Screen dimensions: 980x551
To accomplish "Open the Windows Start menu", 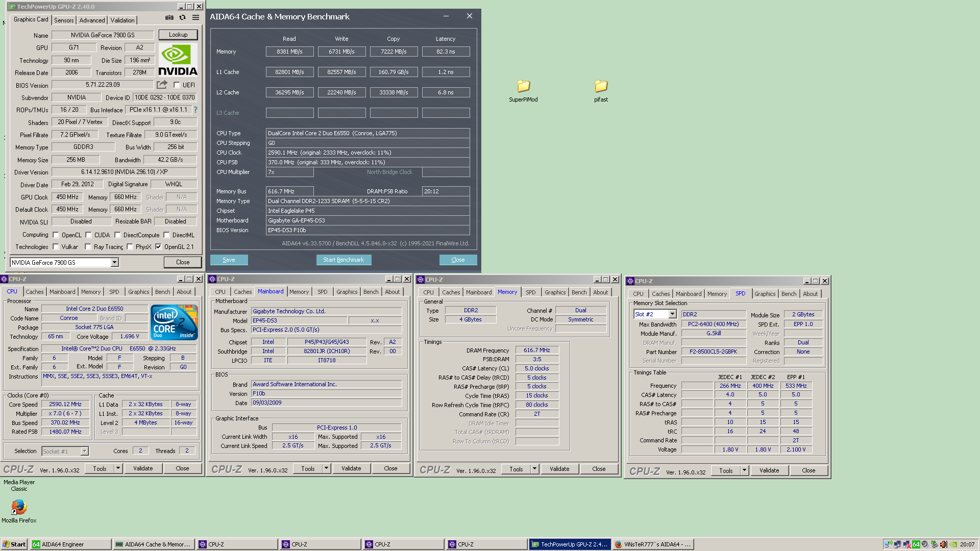I will click(14, 544).
